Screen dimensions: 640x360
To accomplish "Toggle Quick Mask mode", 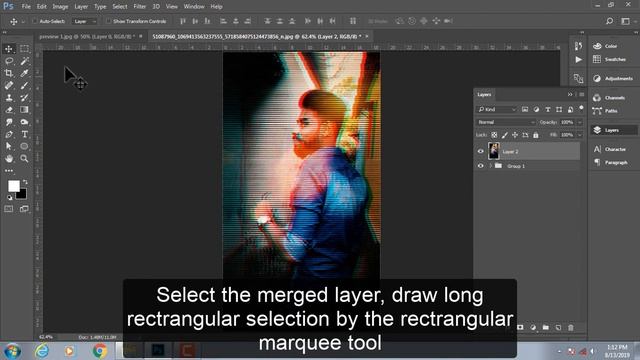I will (x=9, y=209).
